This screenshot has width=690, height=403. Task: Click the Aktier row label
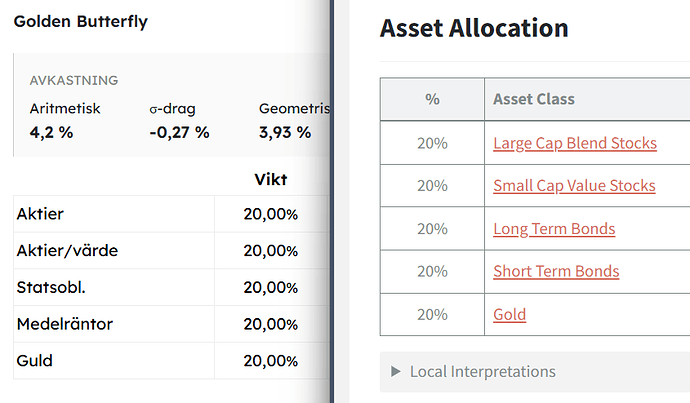coord(40,214)
